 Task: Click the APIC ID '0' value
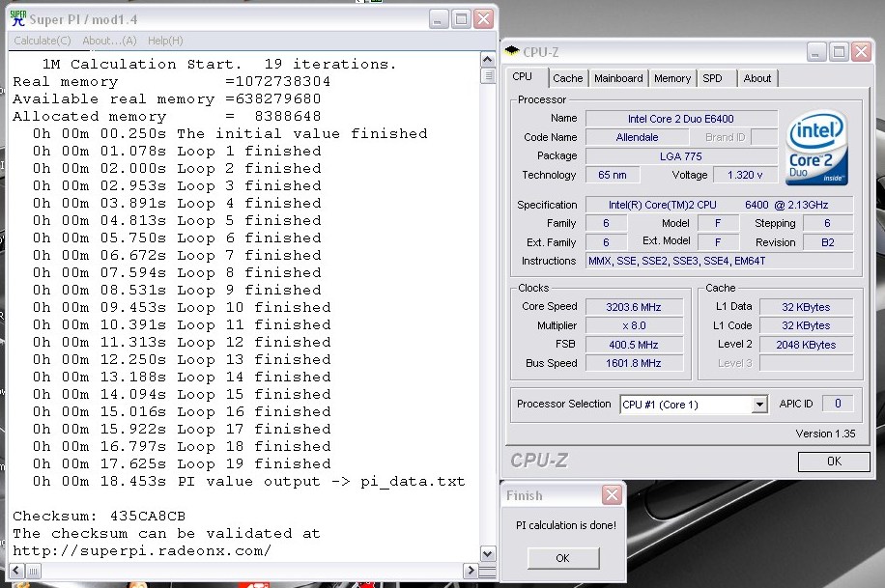click(x=838, y=404)
